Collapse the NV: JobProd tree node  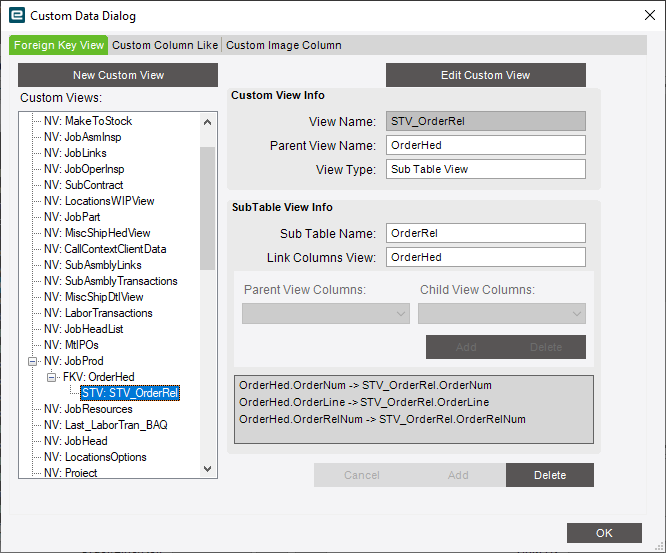(x=32, y=361)
